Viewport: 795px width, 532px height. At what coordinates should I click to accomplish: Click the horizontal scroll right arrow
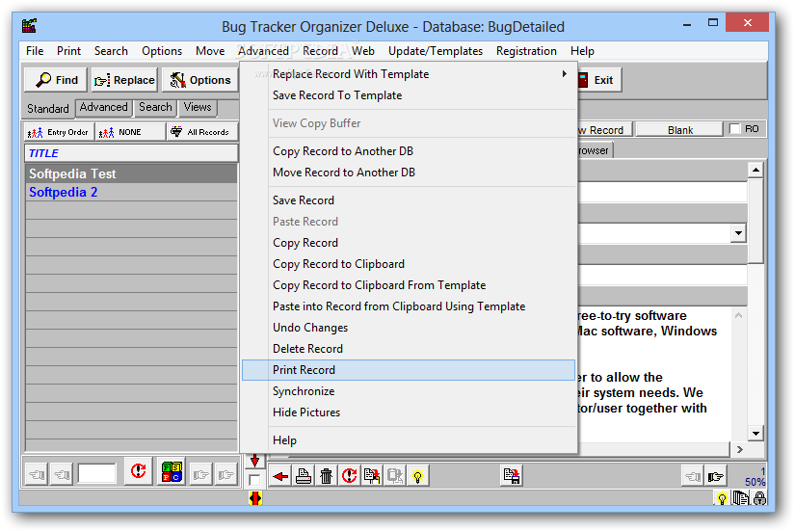pyautogui.click(x=739, y=449)
